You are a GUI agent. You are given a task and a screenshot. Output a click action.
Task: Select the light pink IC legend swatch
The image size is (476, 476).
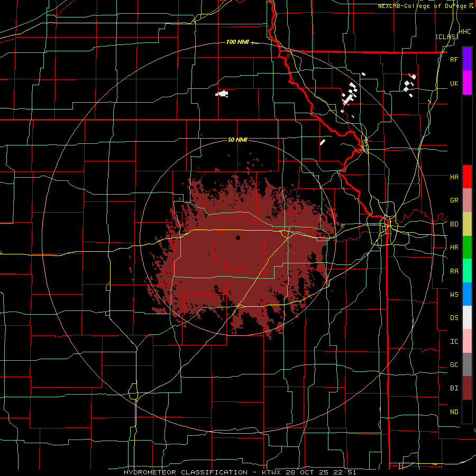pyautogui.click(x=467, y=341)
